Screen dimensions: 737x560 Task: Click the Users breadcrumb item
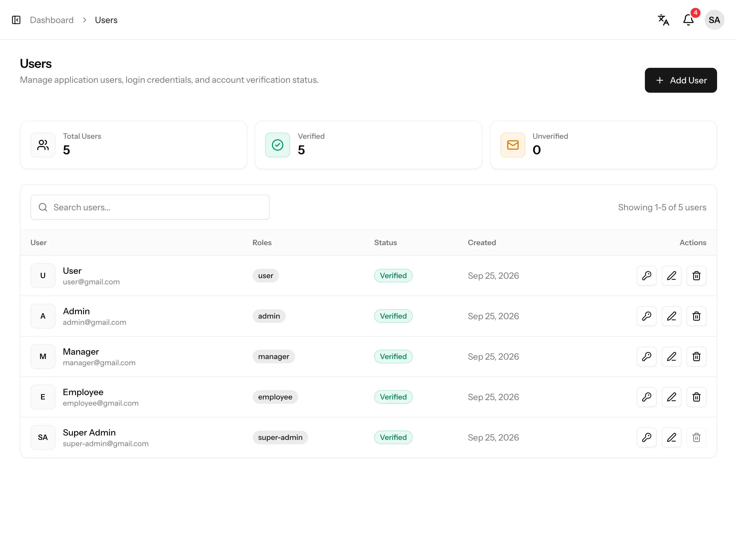coord(106,20)
